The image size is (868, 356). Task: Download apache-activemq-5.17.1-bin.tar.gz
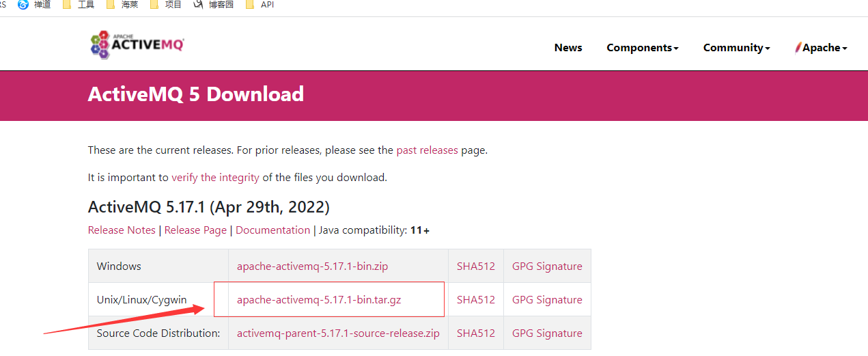[x=319, y=300]
